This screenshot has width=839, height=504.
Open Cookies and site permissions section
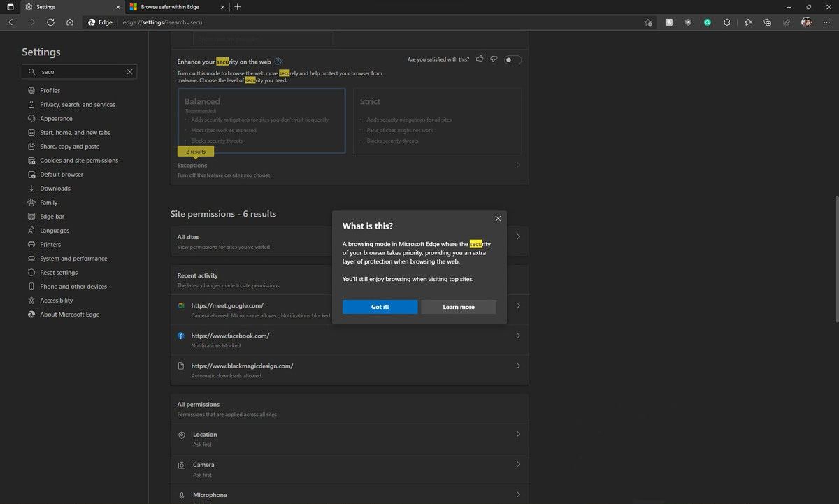coord(79,161)
